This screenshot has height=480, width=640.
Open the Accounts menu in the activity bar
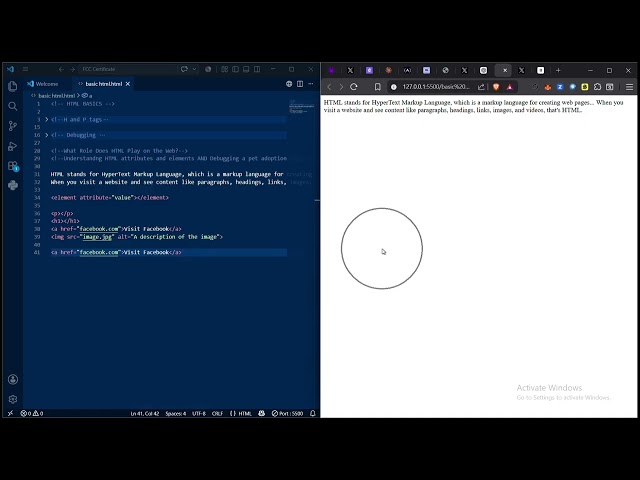pyautogui.click(x=13, y=380)
